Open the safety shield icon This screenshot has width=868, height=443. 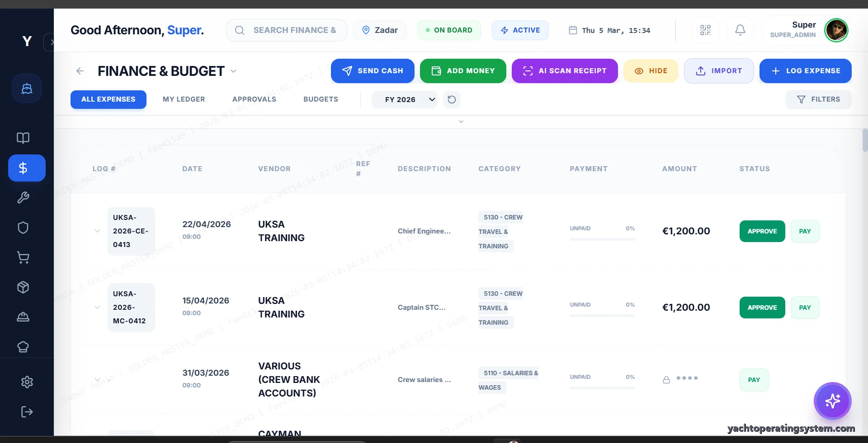(x=23, y=228)
